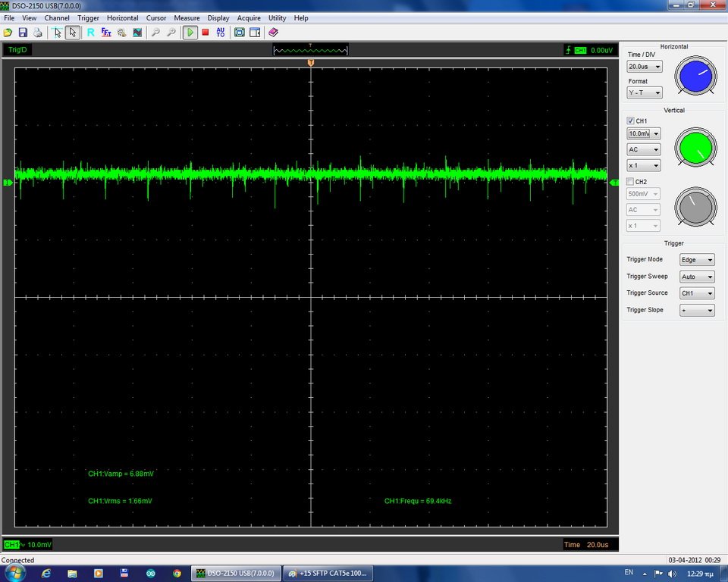Enable the CH2 channel checkbox

(630, 181)
